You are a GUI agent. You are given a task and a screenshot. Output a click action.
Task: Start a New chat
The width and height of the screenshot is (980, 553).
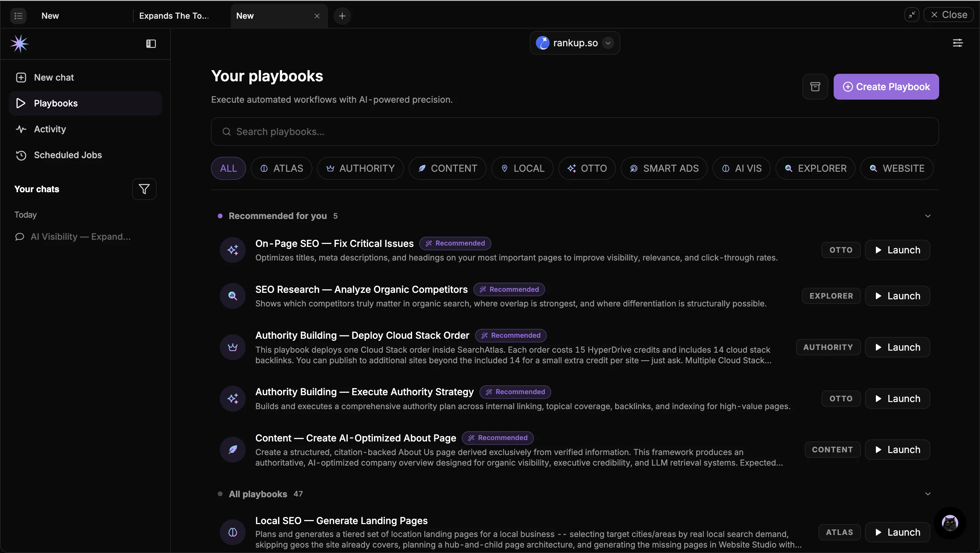[85, 78]
